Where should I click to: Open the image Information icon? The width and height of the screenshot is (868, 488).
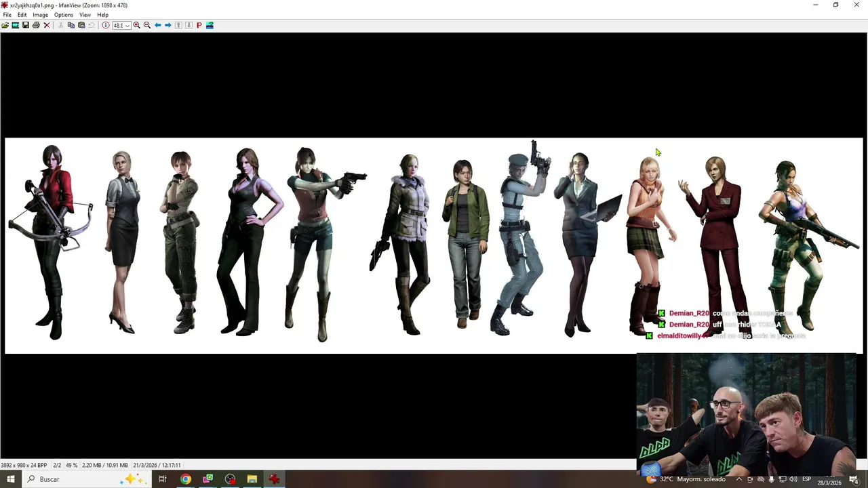(106, 25)
